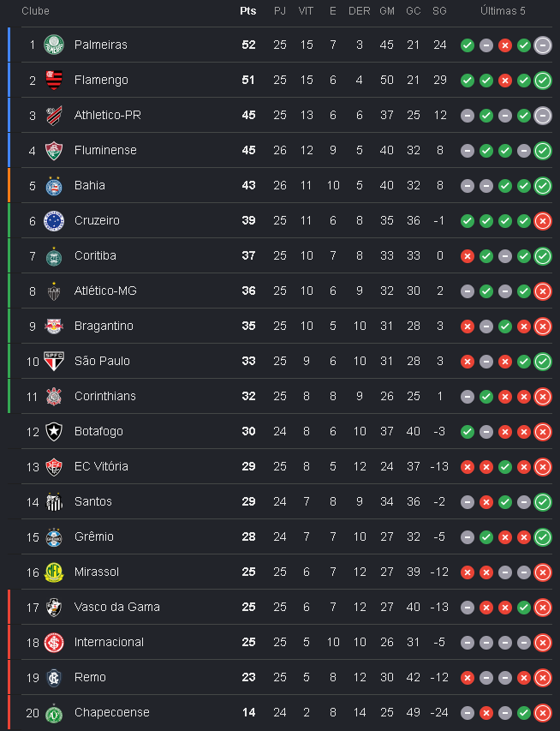Open the Fluminense team name
This screenshot has height=731, width=560.
pyautogui.click(x=105, y=150)
